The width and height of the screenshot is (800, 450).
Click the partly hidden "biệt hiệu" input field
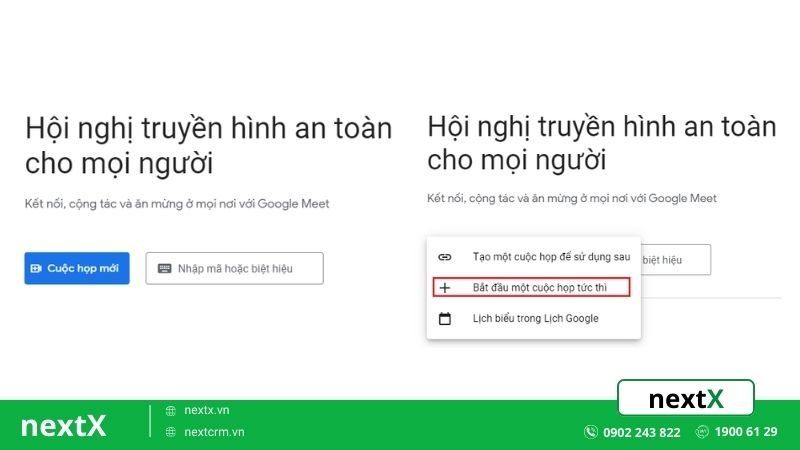(676, 260)
